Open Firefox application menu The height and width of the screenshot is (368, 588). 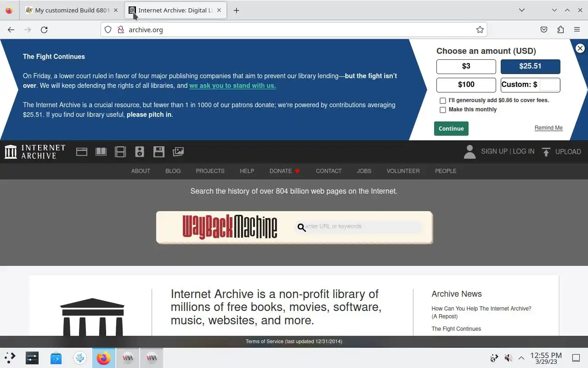[x=577, y=29]
